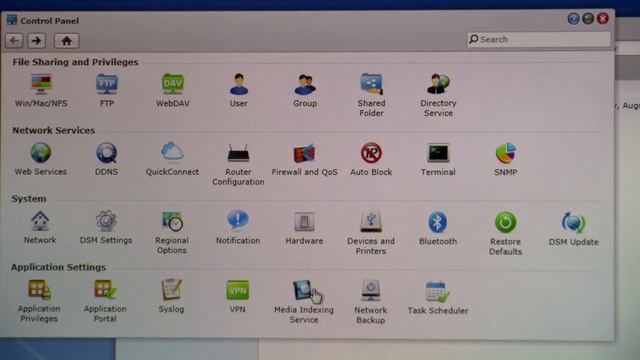Go forward with the right arrow button
The image size is (640, 360).
pos(36,40)
